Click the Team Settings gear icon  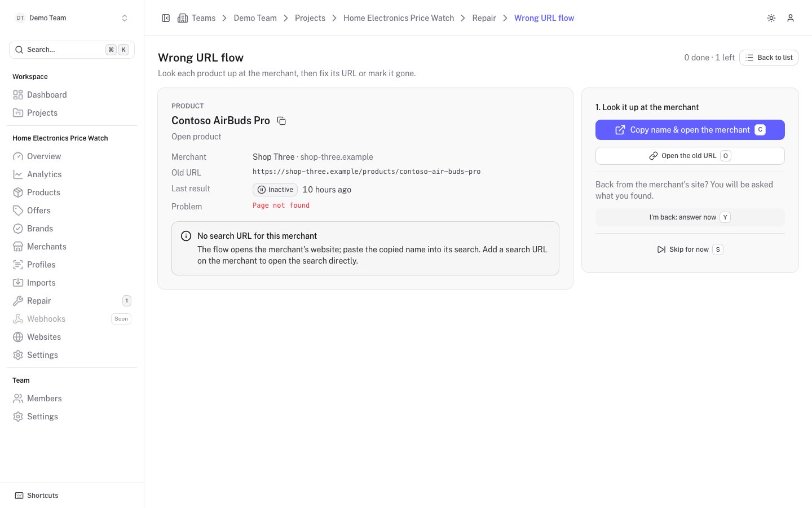point(18,417)
